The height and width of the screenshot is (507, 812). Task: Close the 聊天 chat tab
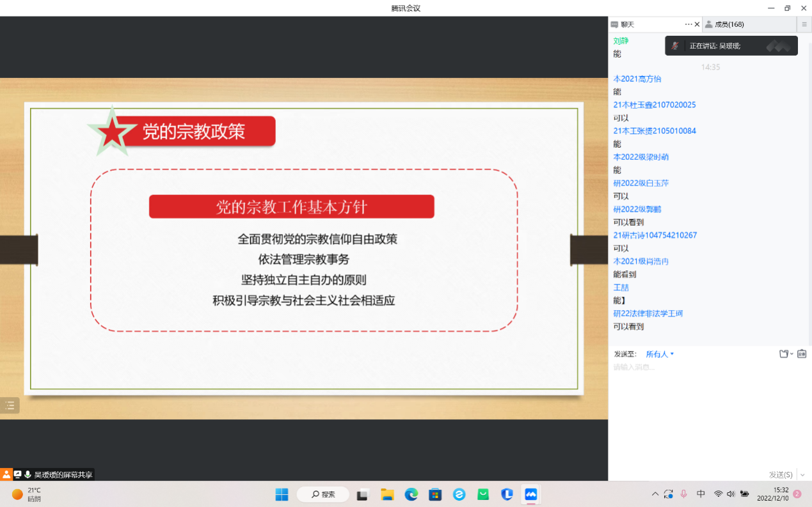(x=697, y=24)
